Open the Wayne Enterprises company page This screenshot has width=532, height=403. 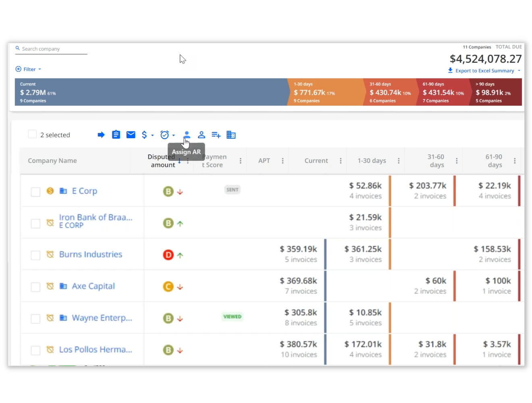102,318
